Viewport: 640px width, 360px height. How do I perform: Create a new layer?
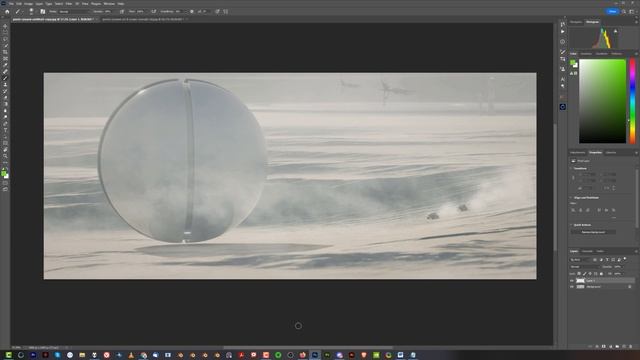624,346
